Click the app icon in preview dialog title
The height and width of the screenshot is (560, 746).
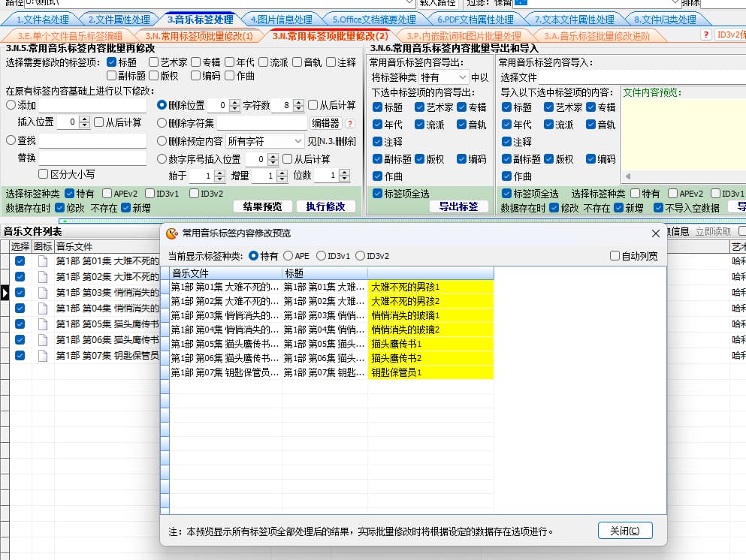pyautogui.click(x=171, y=233)
